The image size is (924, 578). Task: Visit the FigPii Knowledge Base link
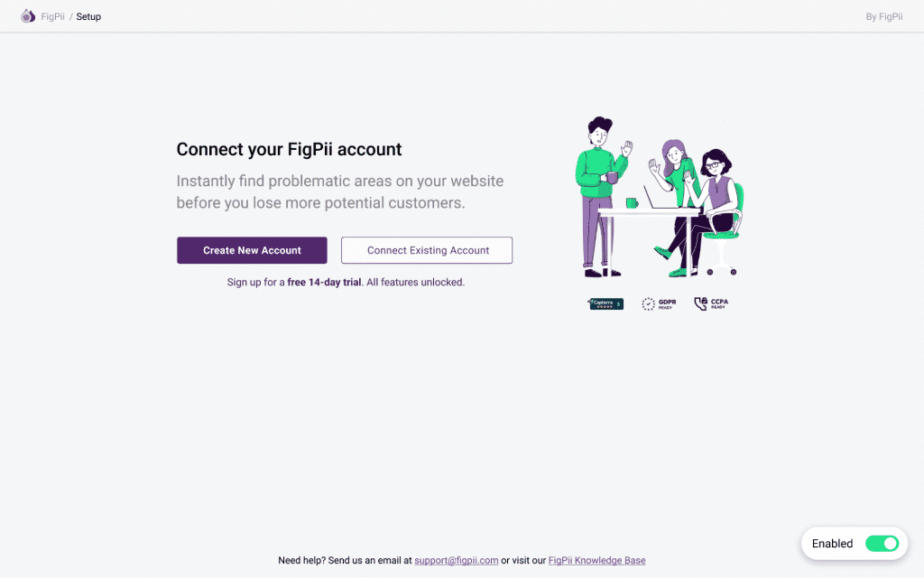pyautogui.click(x=596, y=560)
